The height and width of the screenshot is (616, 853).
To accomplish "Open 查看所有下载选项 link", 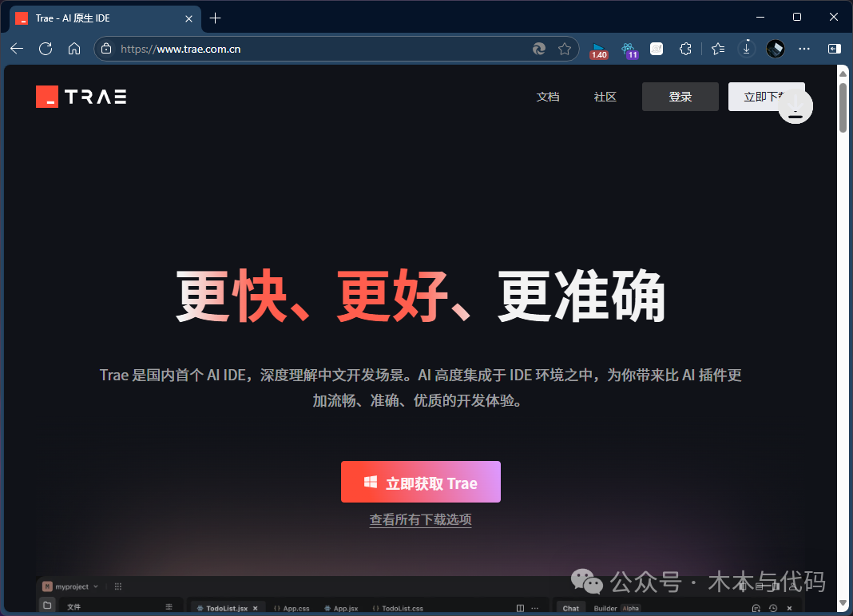I will point(421,519).
